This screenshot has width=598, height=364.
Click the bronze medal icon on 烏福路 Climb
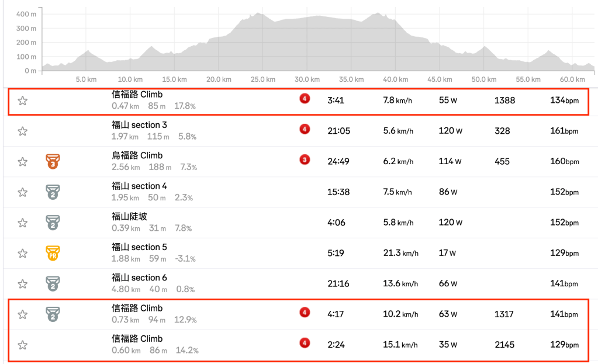pyautogui.click(x=53, y=162)
